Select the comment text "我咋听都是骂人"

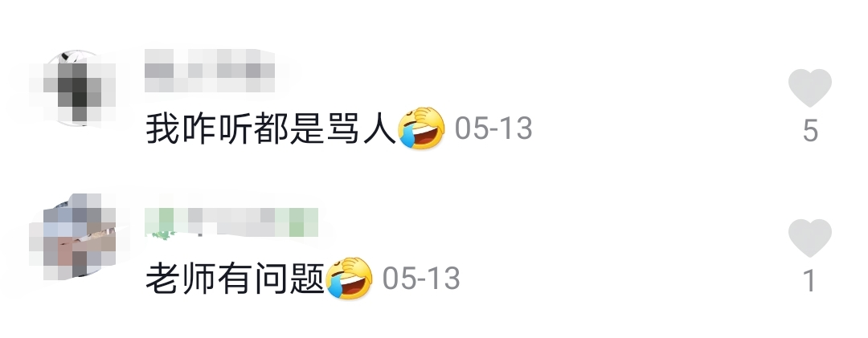(272, 129)
